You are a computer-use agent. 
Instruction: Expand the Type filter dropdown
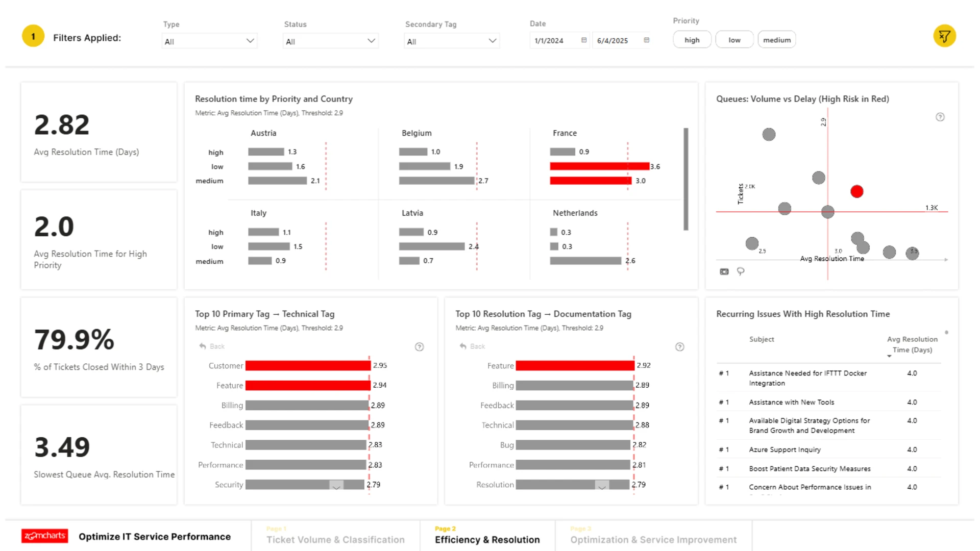coord(209,41)
